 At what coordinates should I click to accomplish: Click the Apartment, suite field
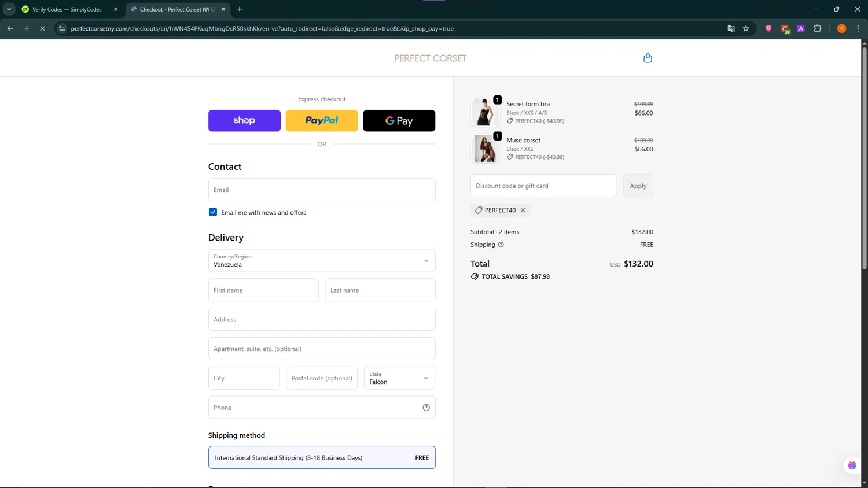click(322, 349)
